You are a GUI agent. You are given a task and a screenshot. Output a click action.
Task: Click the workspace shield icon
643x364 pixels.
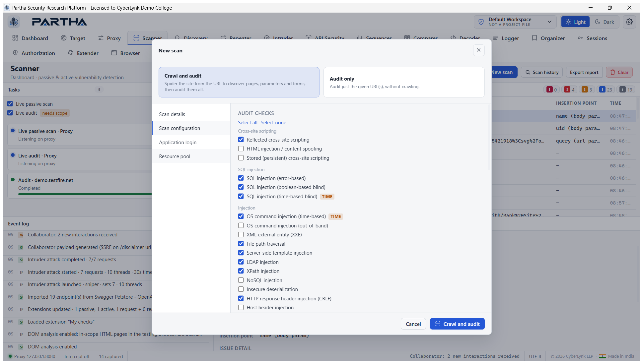481,22
